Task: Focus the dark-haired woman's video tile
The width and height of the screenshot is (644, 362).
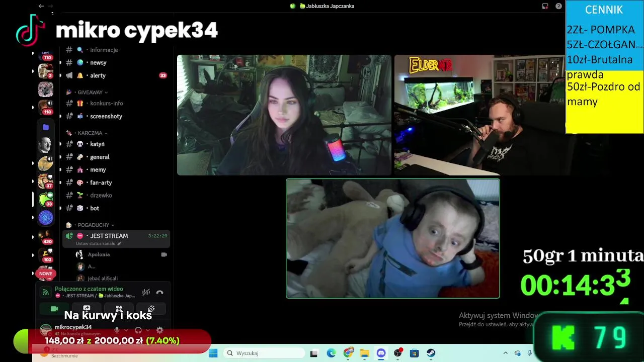Action: 284,115
